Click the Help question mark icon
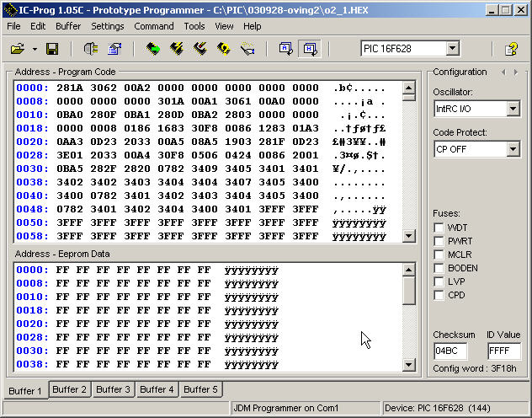Screen dimensions: 532x418 tap(510, 50)
